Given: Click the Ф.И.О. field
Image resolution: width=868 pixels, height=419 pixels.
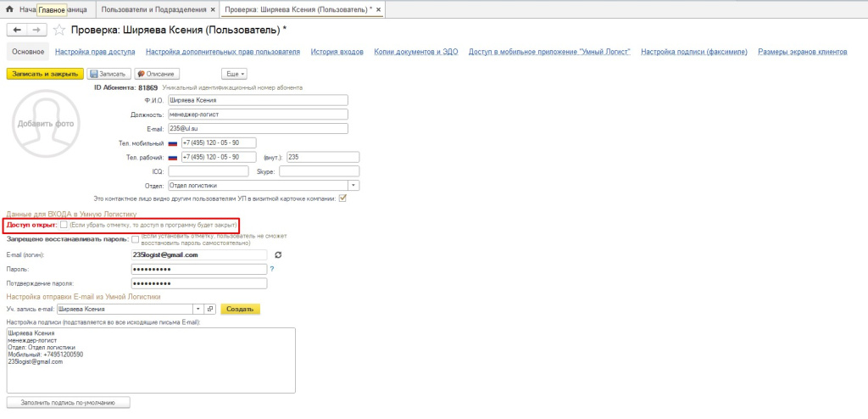Looking at the screenshot, I should click(x=258, y=100).
